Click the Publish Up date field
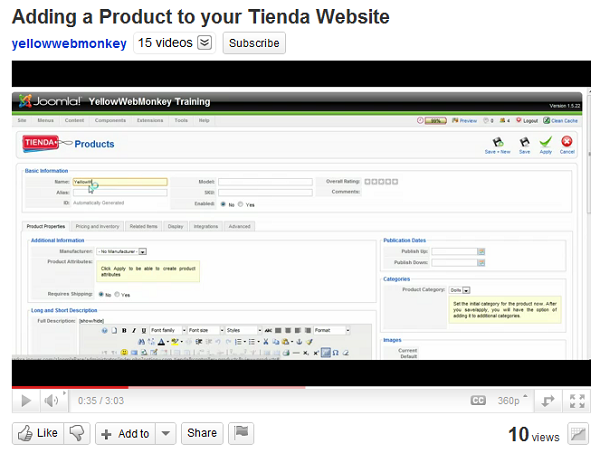The image size is (600, 453). tap(454, 251)
